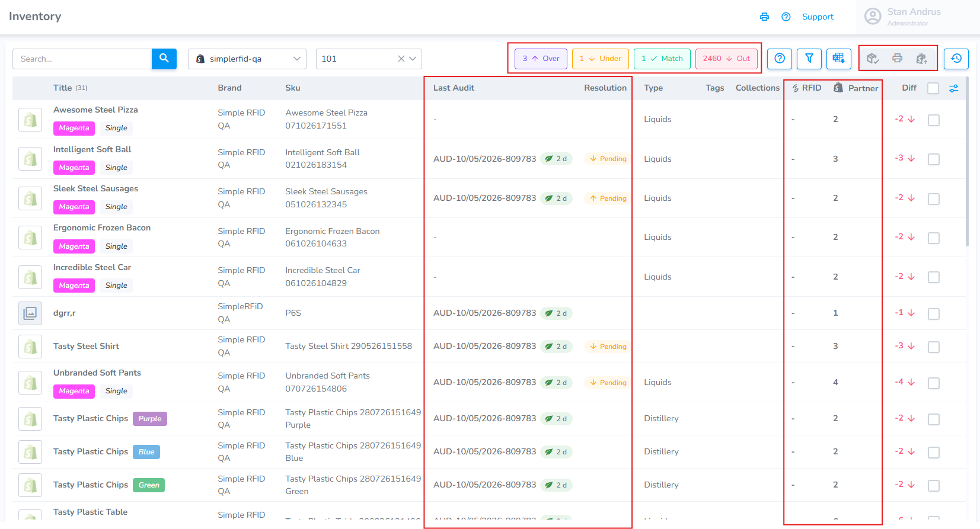
Task: Check the Awesome Steel Pizza row checkbox
Action: (x=934, y=120)
